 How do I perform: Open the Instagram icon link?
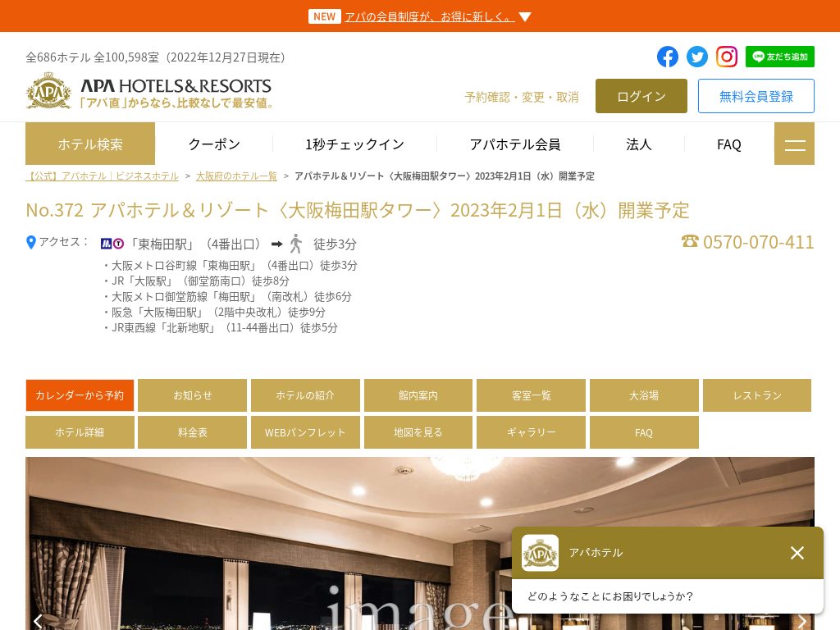[727, 57]
